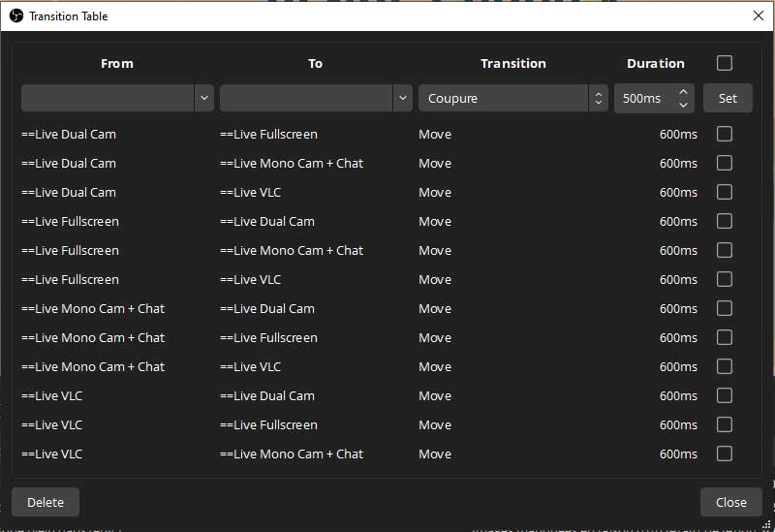Image resolution: width=775 pixels, height=532 pixels.
Task: Click the From column header
Action: click(x=116, y=63)
